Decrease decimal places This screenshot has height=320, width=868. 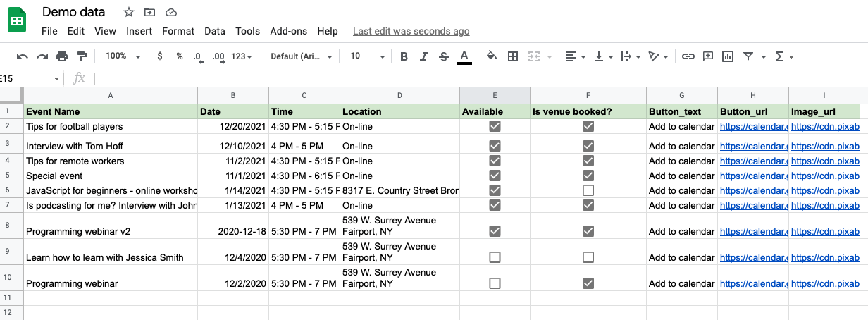coord(198,56)
